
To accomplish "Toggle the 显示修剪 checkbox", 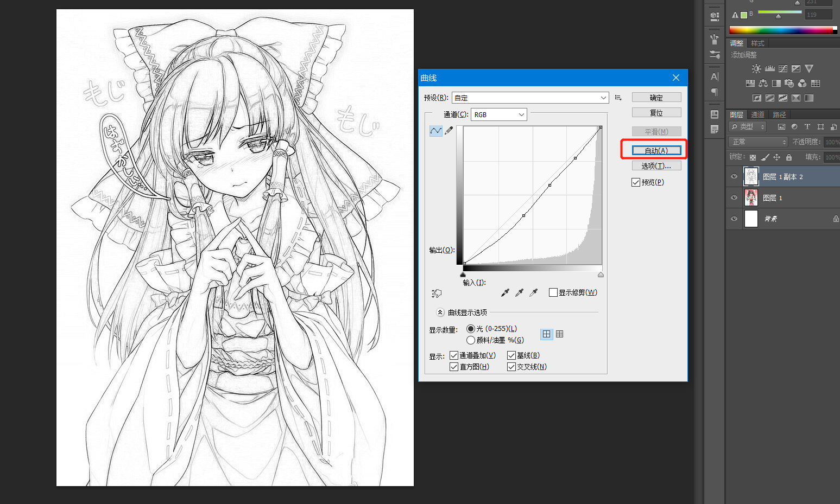I will 553,292.
